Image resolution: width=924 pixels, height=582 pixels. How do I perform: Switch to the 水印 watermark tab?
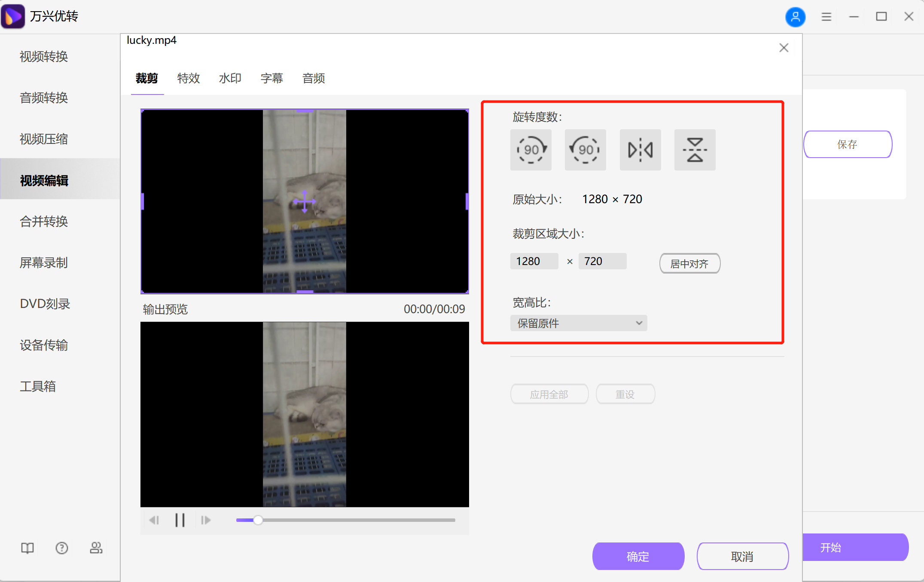point(230,78)
